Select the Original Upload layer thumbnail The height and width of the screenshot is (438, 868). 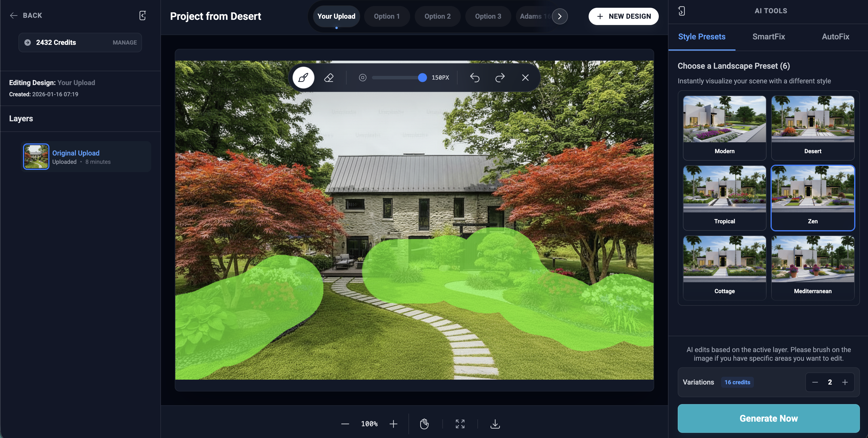pos(36,156)
